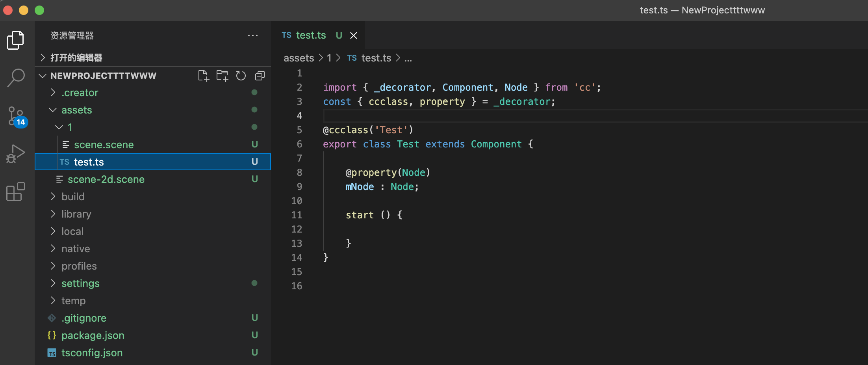Refresh the file explorer
Viewport: 868px width, 365px height.
coord(241,76)
